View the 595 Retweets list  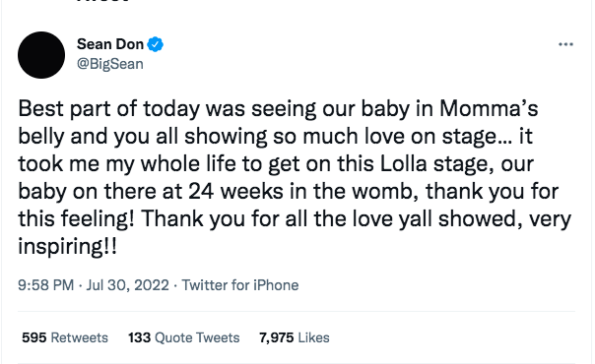(x=65, y=337)
